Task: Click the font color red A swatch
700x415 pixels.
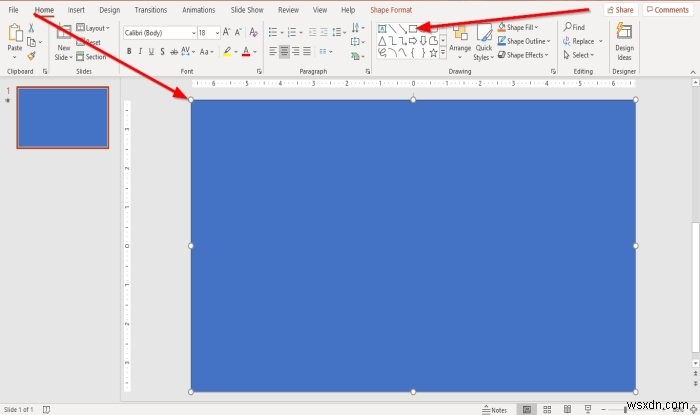Action: click(x=246, y=52)
